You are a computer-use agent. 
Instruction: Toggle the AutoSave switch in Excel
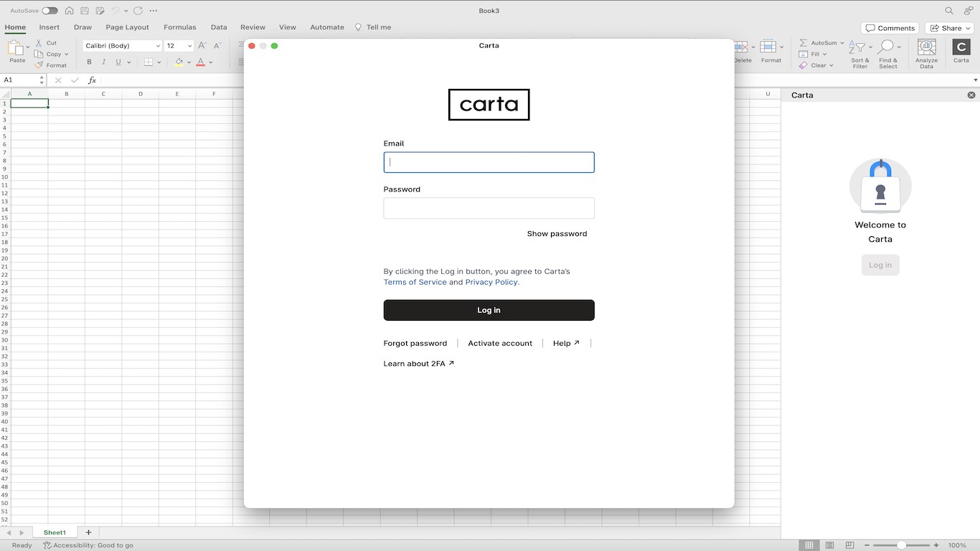pyautogui.click(x=50, y=11)
